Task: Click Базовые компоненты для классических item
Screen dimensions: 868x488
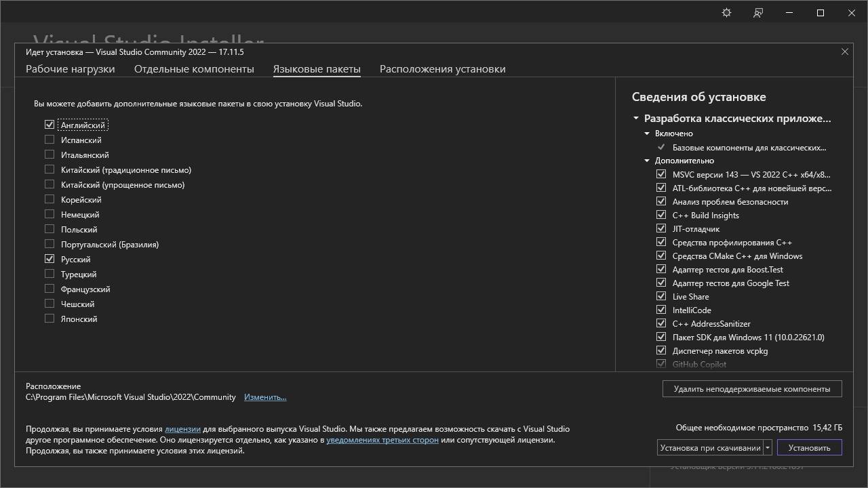Action: click(749, 147)
